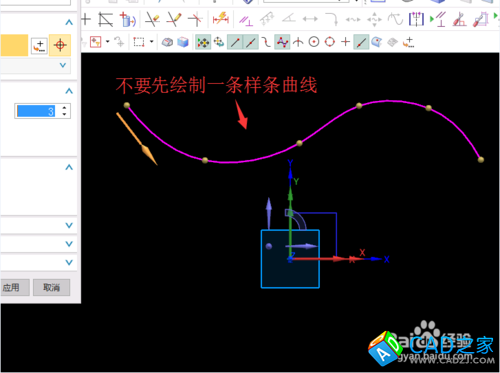500x373 pixels.
Task: Click the Geometric Constraints icon
Action: [x=246, y=19]
